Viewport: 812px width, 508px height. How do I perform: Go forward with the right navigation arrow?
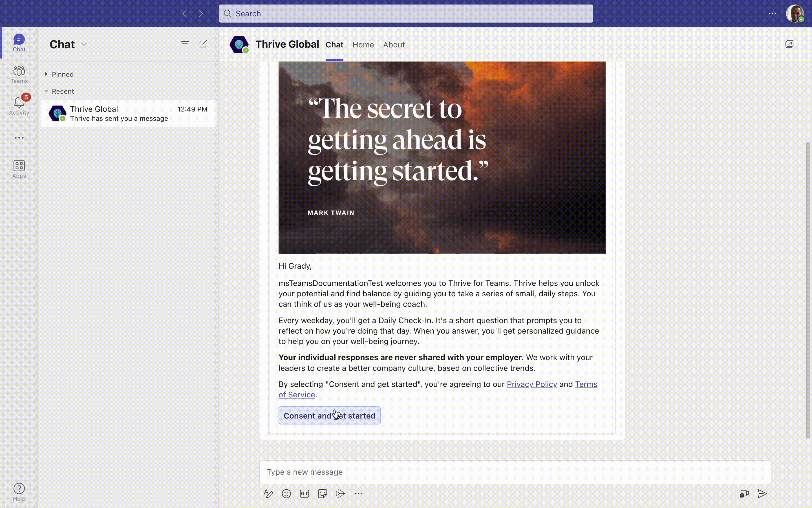click(x=201, y=14)
